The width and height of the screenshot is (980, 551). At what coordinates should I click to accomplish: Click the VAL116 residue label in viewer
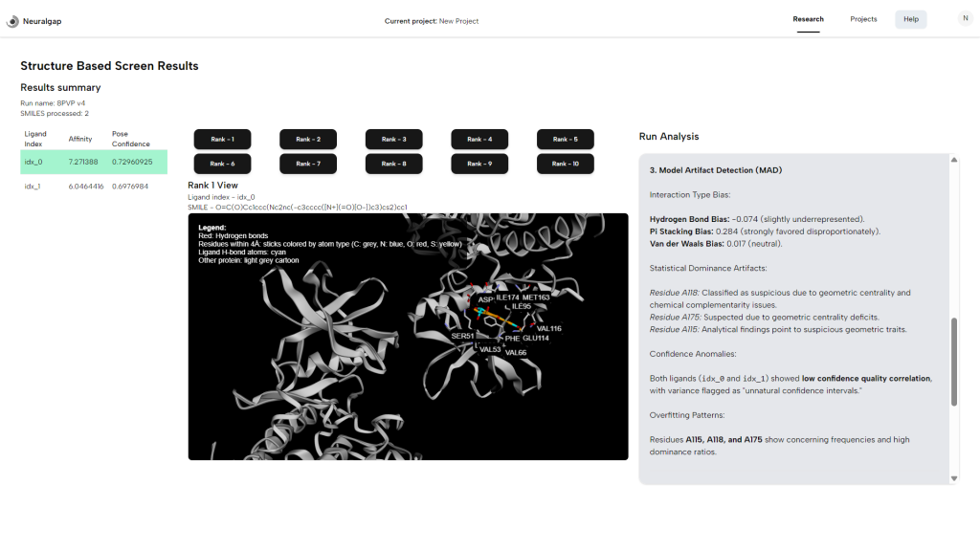pos(548,328)
